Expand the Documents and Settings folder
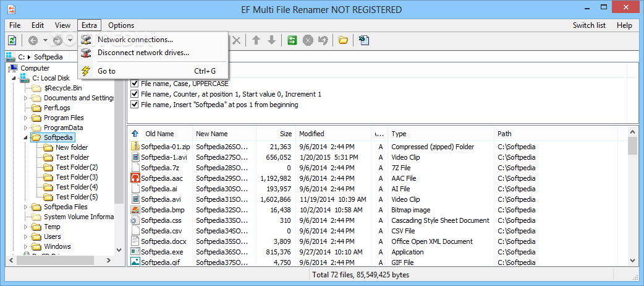644x286 pixels. 25,98
